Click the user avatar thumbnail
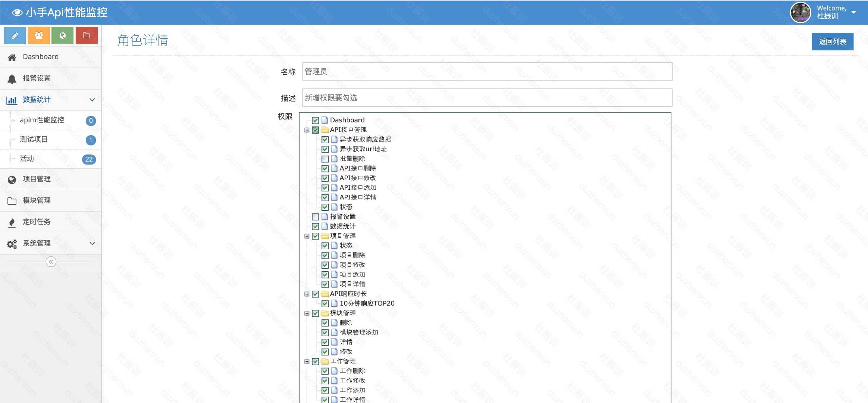868x403 pixels. coord(800,12)
